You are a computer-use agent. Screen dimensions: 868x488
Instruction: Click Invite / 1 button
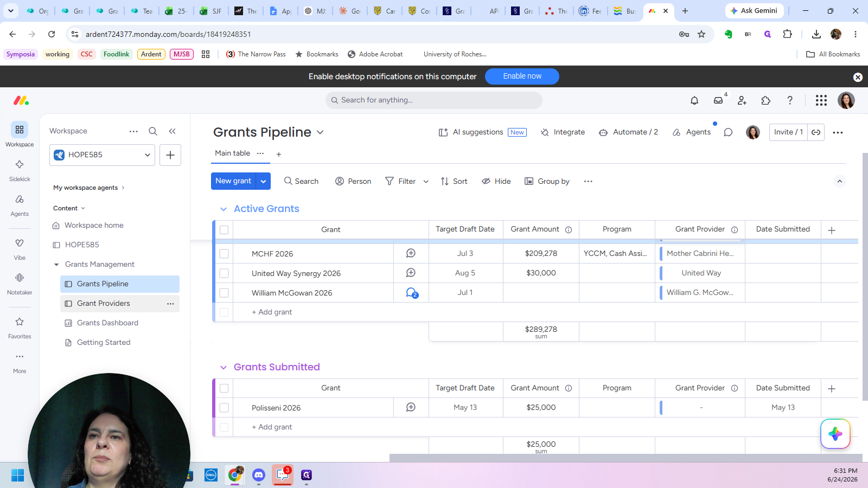(x=788, y=132)
